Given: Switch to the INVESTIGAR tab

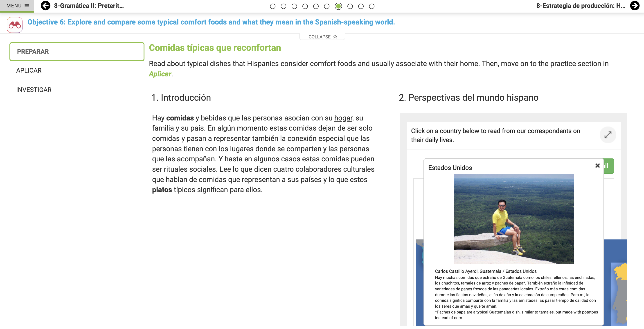Looking at the screenshot, I should coord(34,90).
